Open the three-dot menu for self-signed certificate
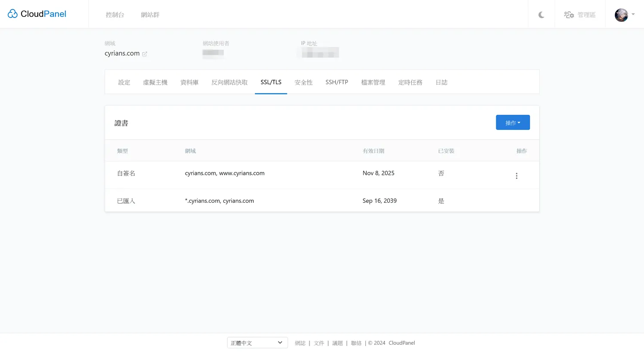The image size is (644, 352). tap(516, 176)
